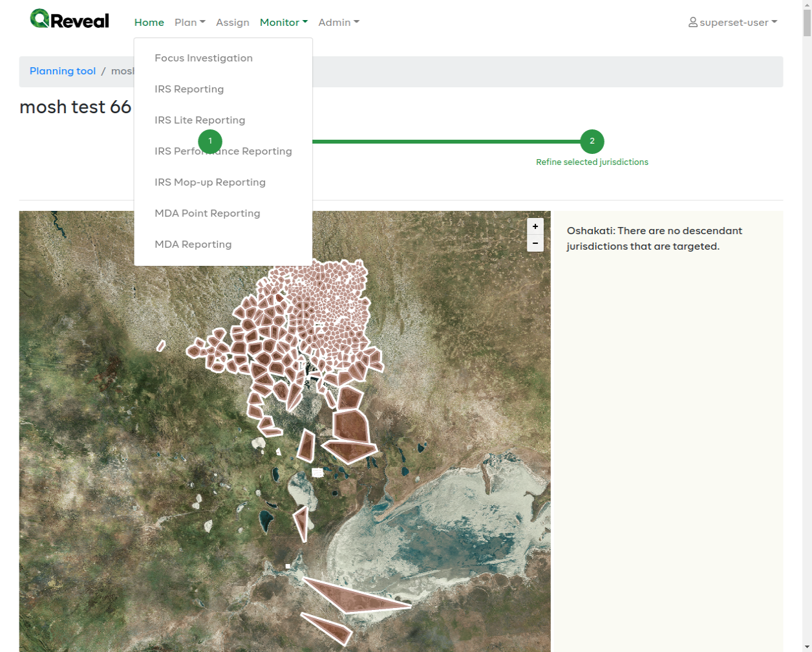The height and width of the screenshot is (652, 812).
Task: Select step 1 on the progress stepper
Action: (x=209, y=141)
